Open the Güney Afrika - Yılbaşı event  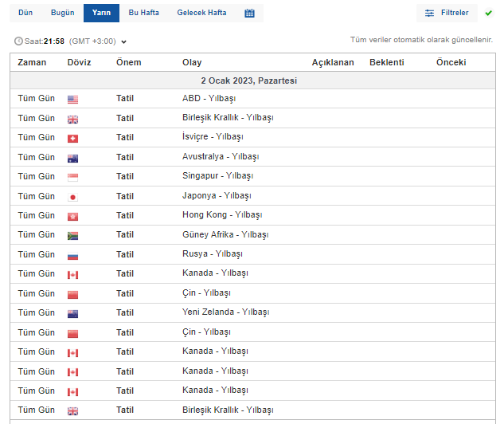click(x=225, y=235)
